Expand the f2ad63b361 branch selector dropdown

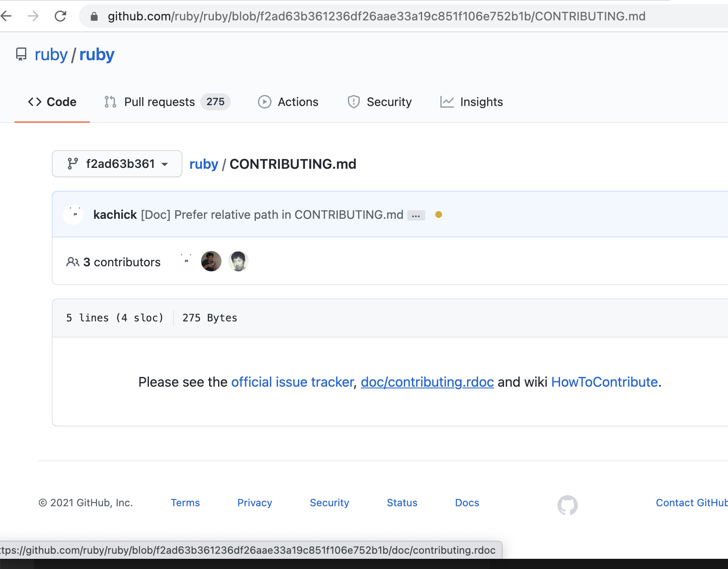click(x=117, y=164)
